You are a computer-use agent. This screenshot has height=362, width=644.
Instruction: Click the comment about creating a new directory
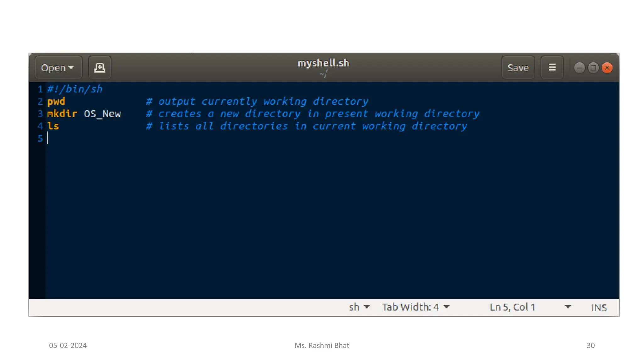click(313, 114)
